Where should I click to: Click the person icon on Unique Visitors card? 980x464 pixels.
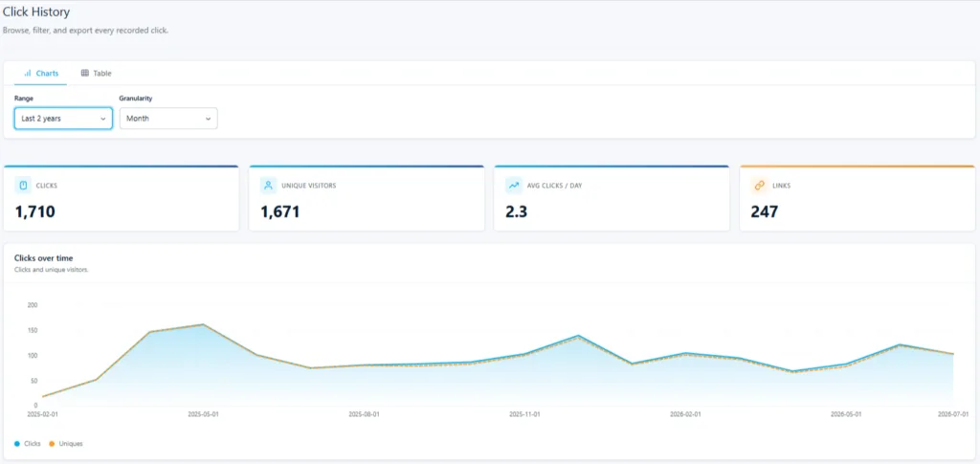coord(269,185)
